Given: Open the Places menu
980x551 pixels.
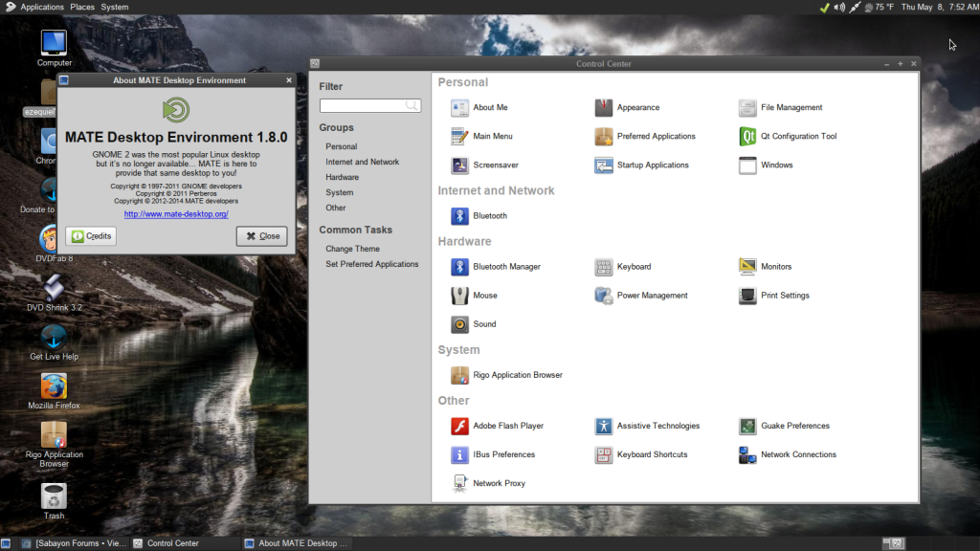Looking at the screenshot, I should [82, 7].
